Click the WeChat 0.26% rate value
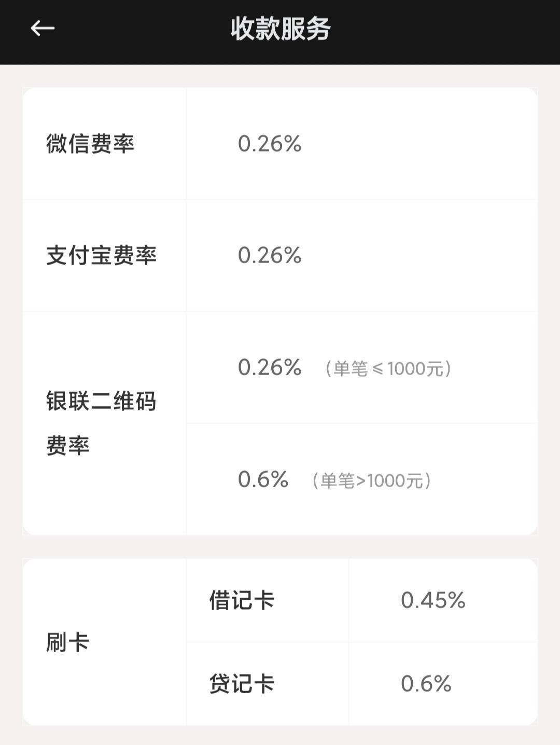This screenshot has height=745, width=560. (270, 144)
